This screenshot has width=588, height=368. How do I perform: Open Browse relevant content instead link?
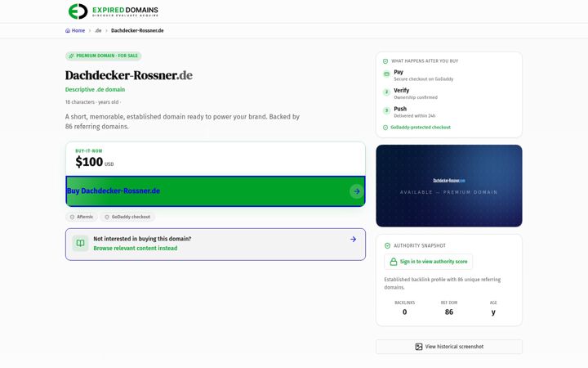point(136,249)
